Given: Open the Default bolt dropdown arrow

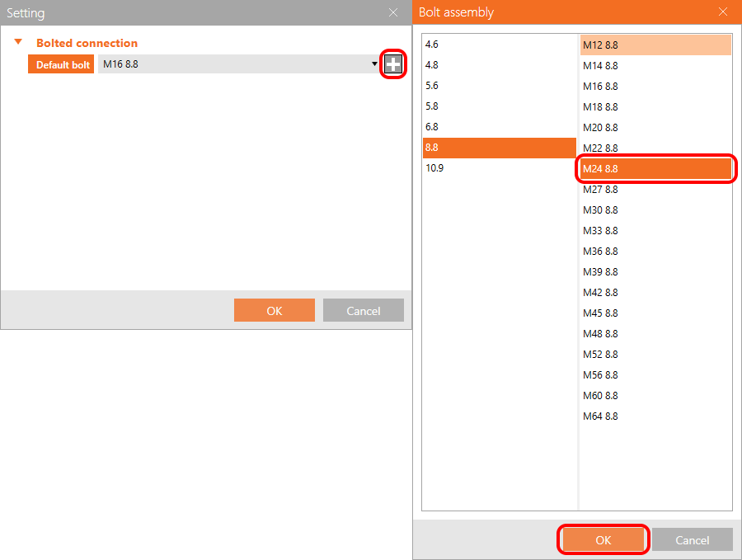Looking at the screenshot, I should click(x=374, y=64).
